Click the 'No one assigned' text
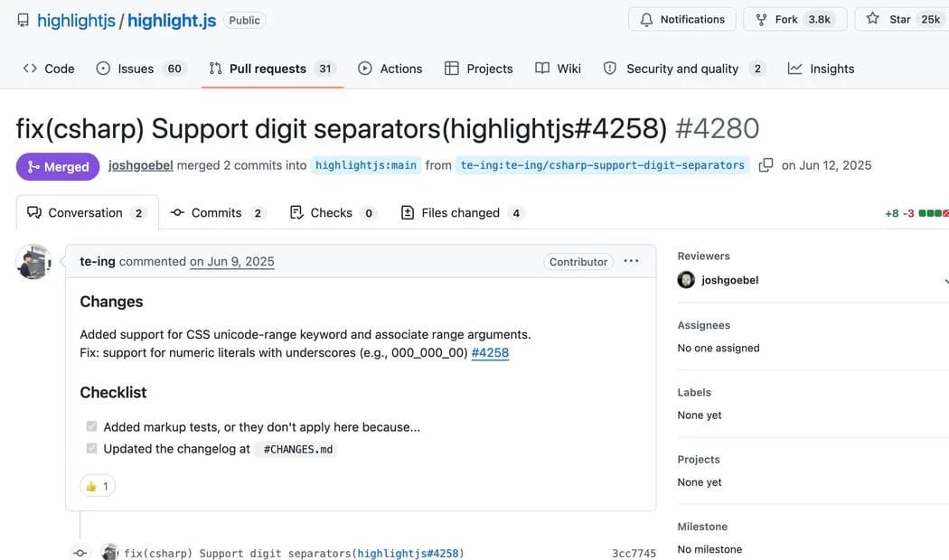 click(x=719, y=348)
